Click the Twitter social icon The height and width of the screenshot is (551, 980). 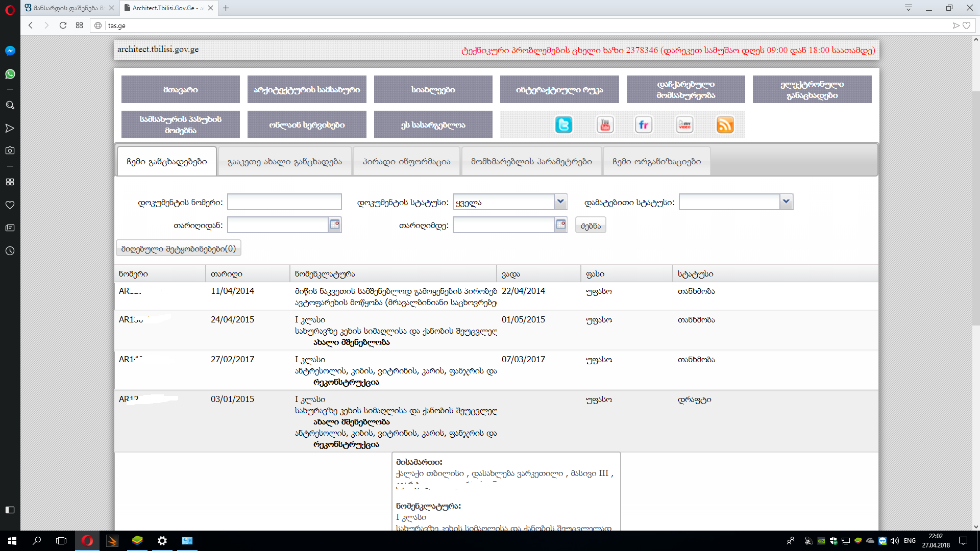tap(563, 124)
